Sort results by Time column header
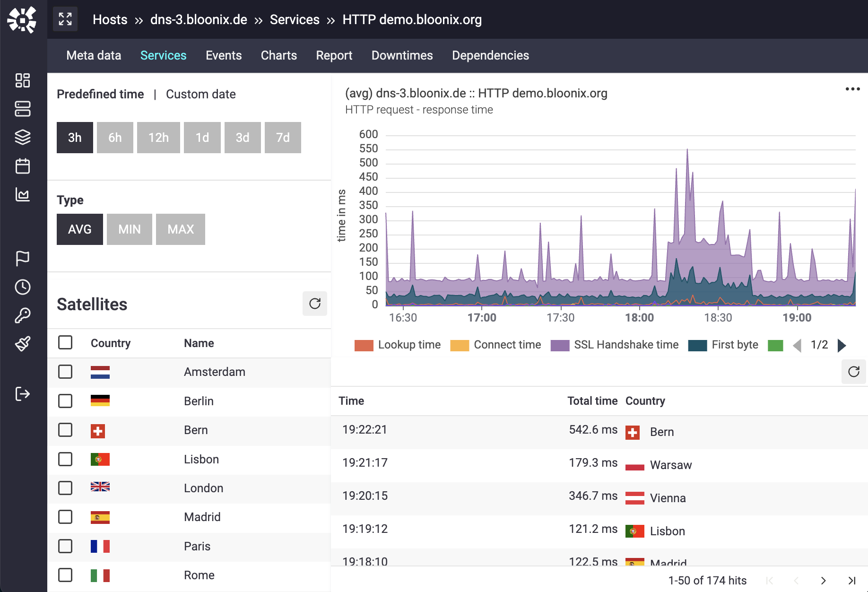This screenshot has height=592, width=868. [x=351, y=401]
